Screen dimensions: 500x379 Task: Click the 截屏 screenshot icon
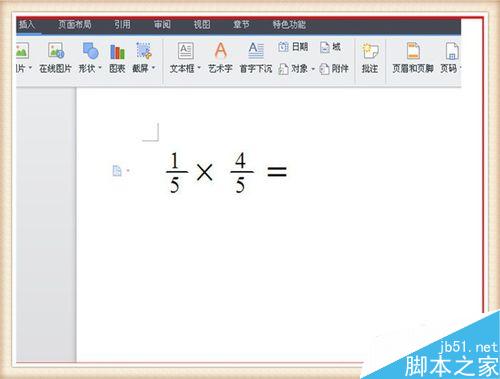point(144,51)
